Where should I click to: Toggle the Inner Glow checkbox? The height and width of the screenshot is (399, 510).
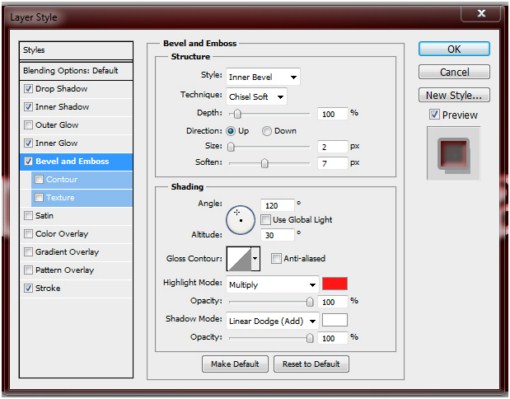pyautogui.click(x=28, y=143)
